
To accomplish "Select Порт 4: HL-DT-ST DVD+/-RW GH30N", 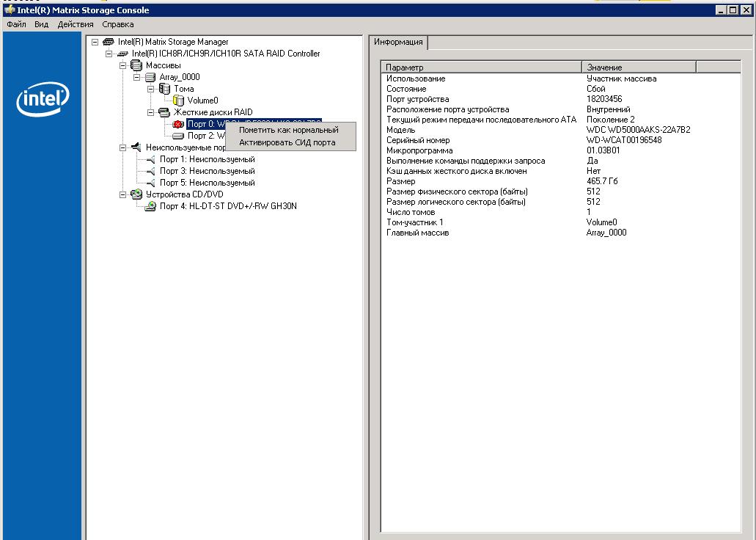I will (x=228, y=206).
